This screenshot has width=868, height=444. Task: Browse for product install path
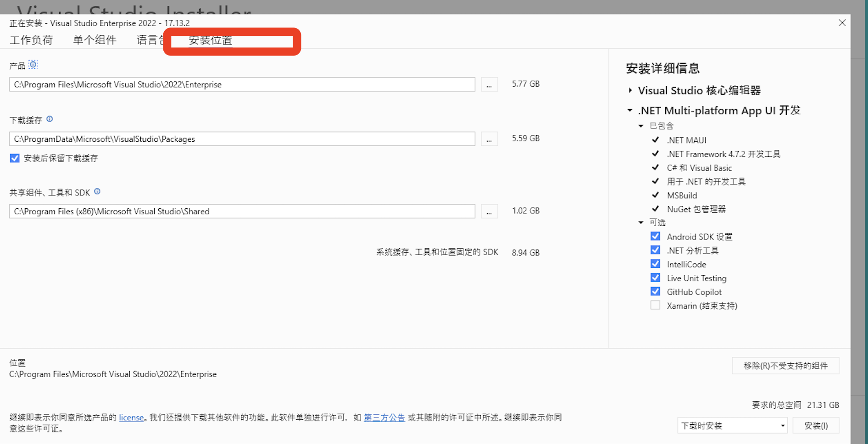[x=489, y=84]
